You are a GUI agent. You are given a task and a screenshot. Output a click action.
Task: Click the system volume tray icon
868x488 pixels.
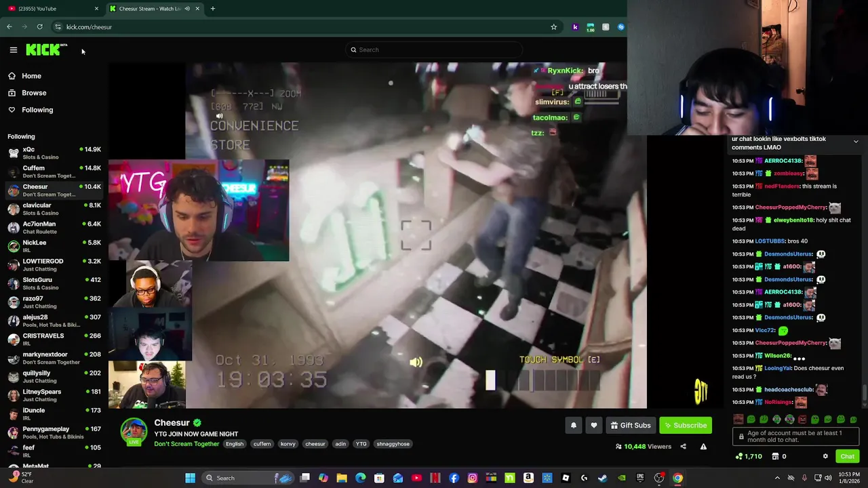pyautogui.click(x=828, y=478)
